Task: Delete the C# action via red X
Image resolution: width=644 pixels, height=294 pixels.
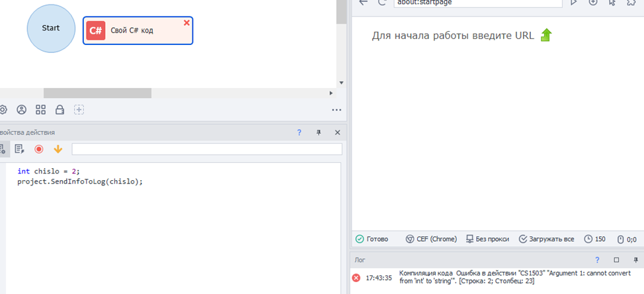Action: (x=186, y=23)
